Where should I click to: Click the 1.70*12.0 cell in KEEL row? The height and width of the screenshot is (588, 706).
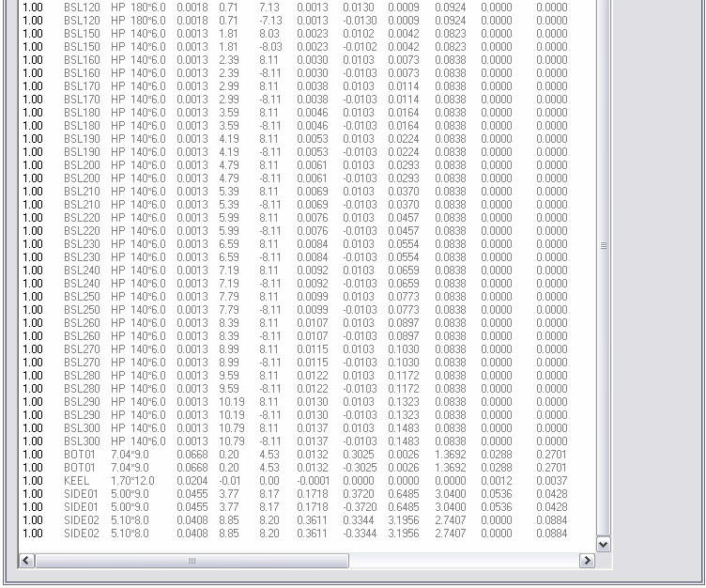(x=132, y=481)
